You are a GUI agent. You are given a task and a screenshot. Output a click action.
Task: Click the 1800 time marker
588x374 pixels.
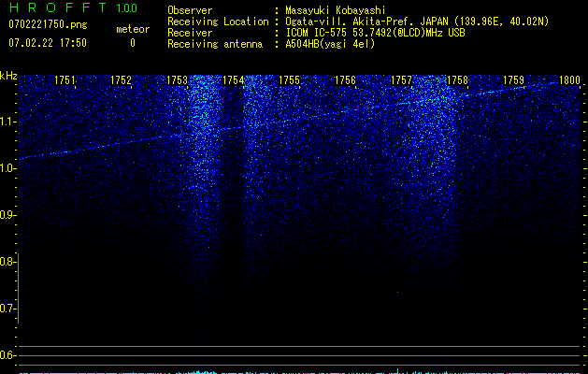coord(569,80)
